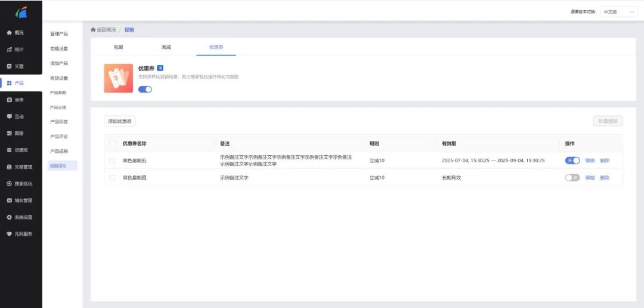644x308 pixels.
Task: Toggle the main 优惠券 feature switch
Action: click(145, 90)
